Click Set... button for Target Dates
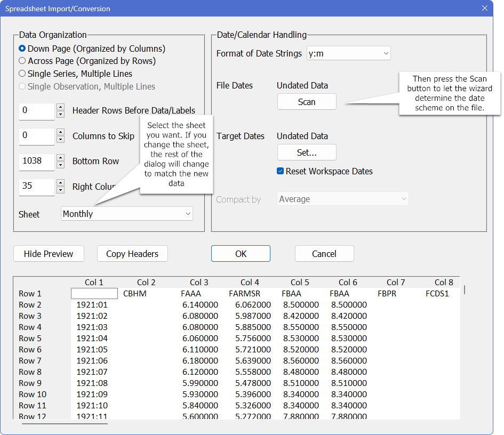Image resolution: width=504 pixels, height=435 pixels. click(307, 152)
